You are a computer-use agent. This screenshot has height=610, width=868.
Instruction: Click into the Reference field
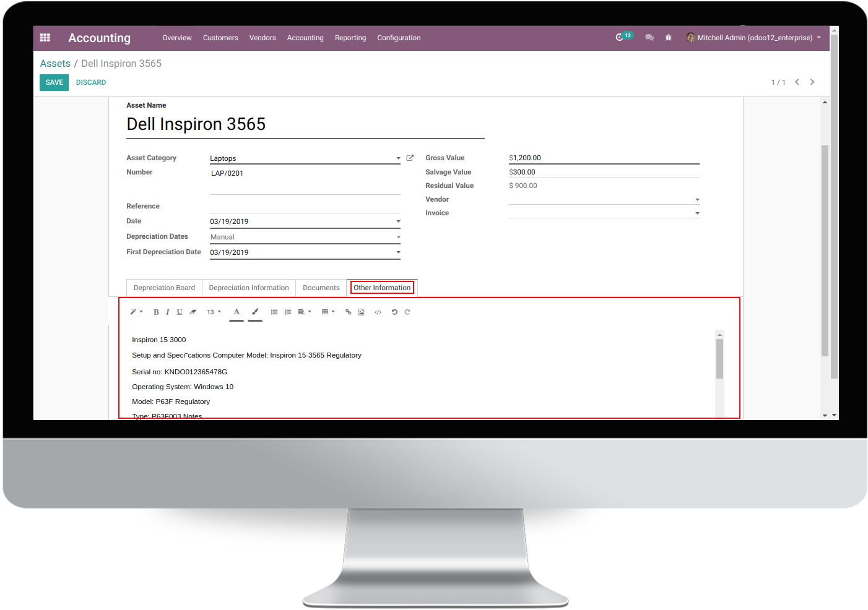coord(305,207)
